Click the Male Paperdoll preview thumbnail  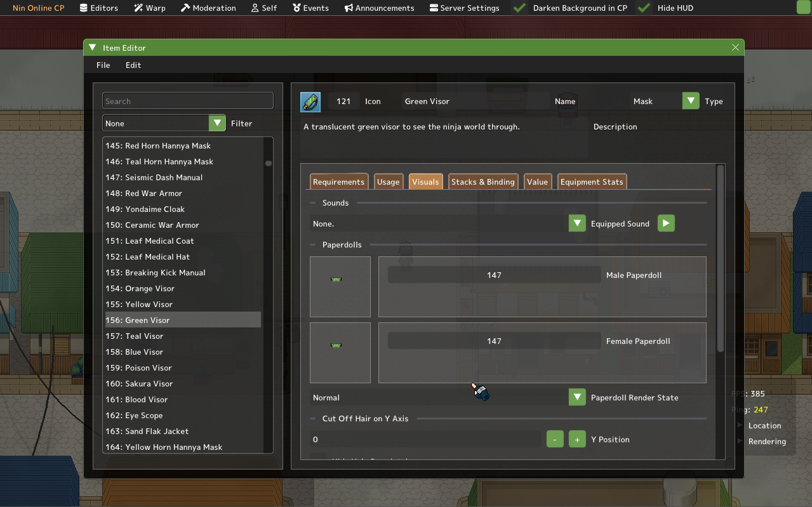340,287
